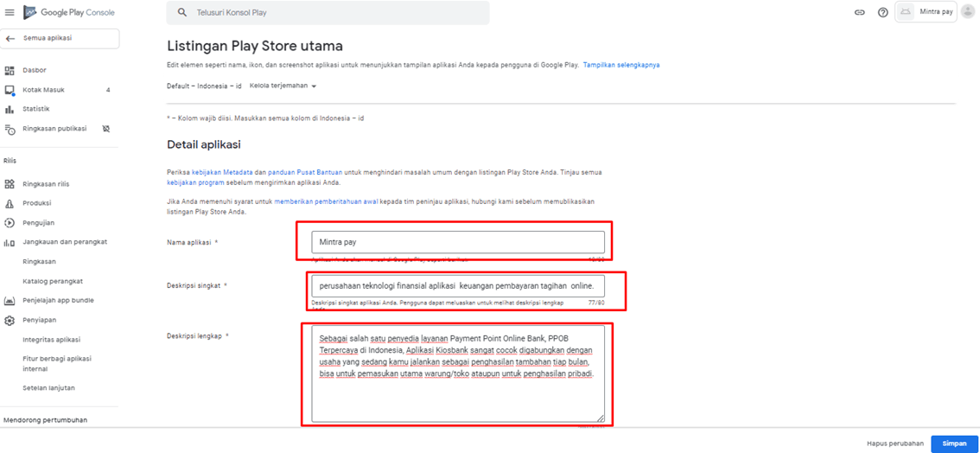Viewport: 980px width, 453px height.
Task: Click the managed publishing off icon
Action: (x=105, y=129)
